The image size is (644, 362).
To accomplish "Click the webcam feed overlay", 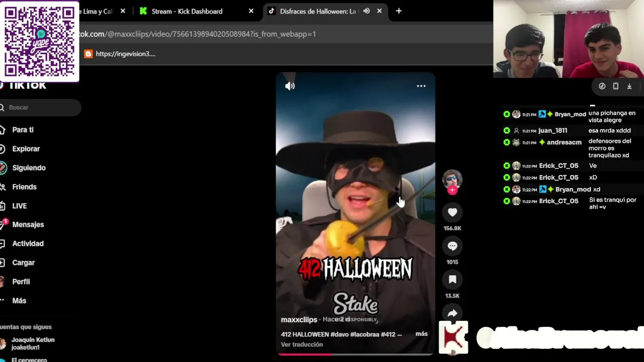I will pos(569,39).
